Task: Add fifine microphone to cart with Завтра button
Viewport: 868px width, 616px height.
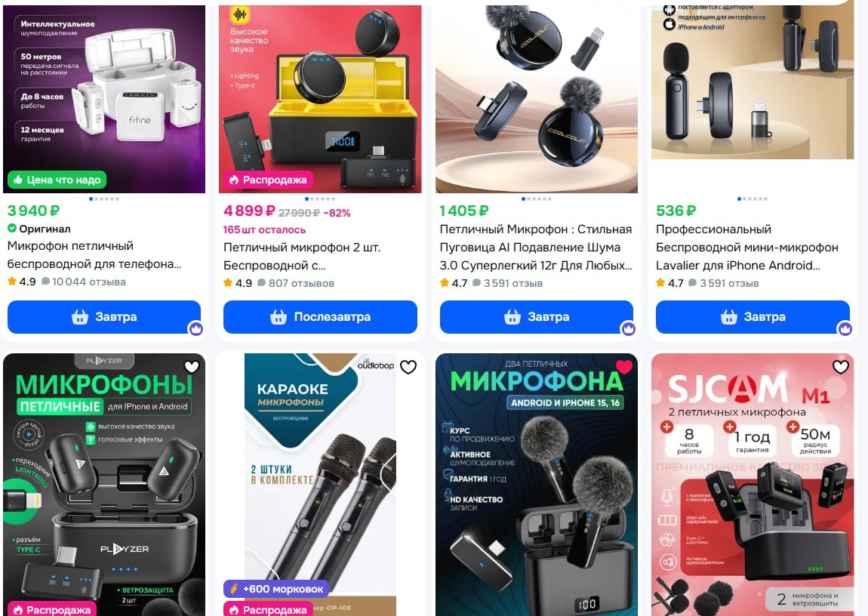Action: 104,317
